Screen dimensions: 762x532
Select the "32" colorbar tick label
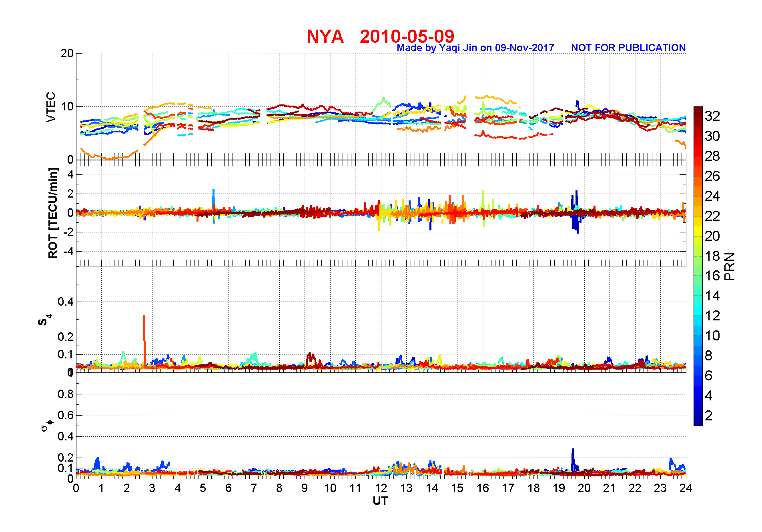[x=712, y=116]
